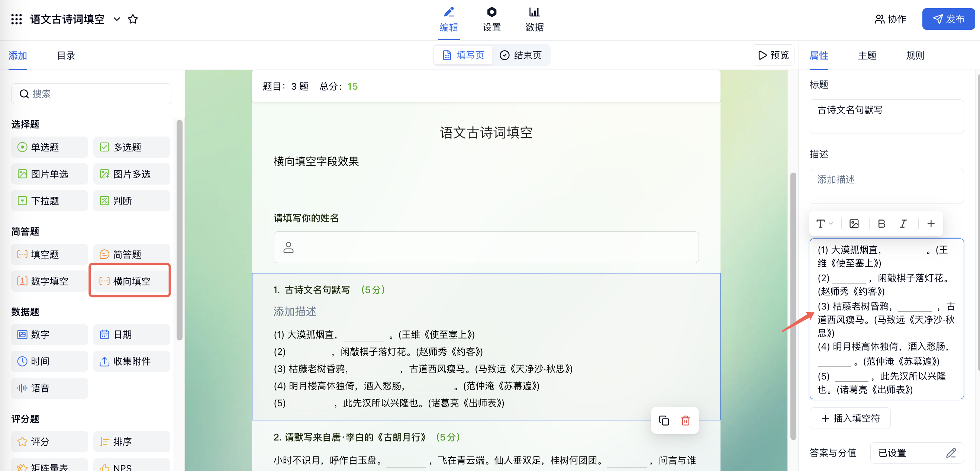980x471 pixels.
Task: Click the 添加描述 field in properties
Action: coord(886,186)
